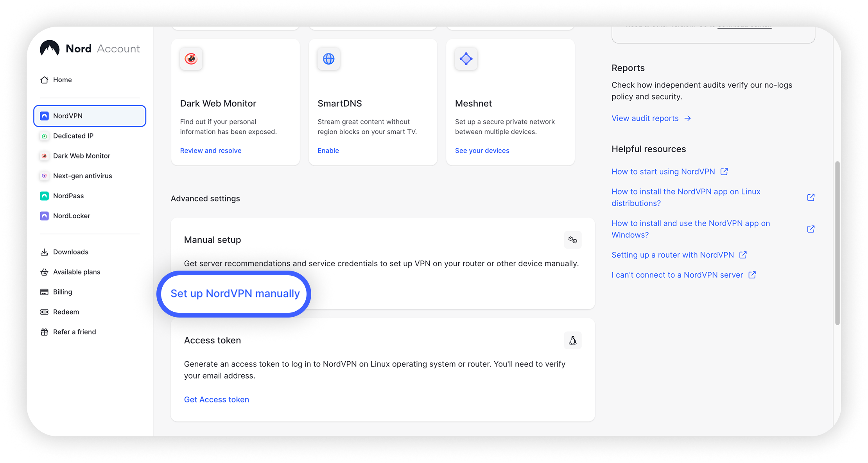This screenshot has width=868, height=463.
Task: Click the Access token penguin icon
Action: coord(573,340)
